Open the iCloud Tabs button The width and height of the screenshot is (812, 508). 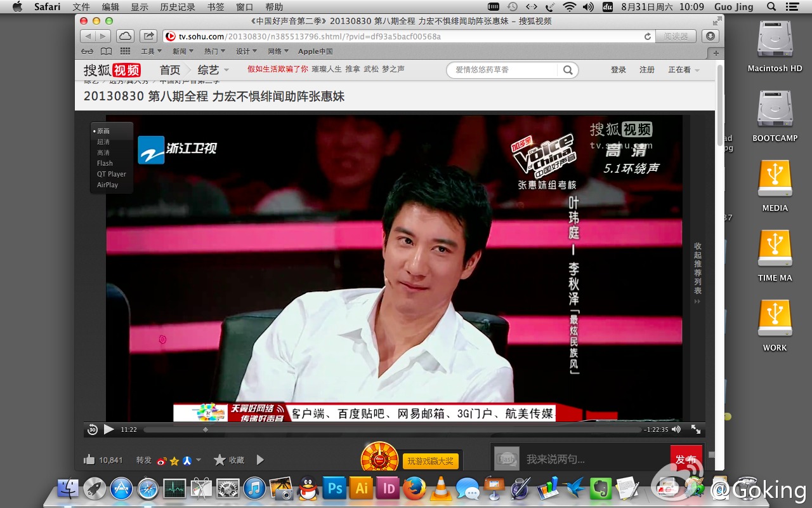(x=125, y=36)
